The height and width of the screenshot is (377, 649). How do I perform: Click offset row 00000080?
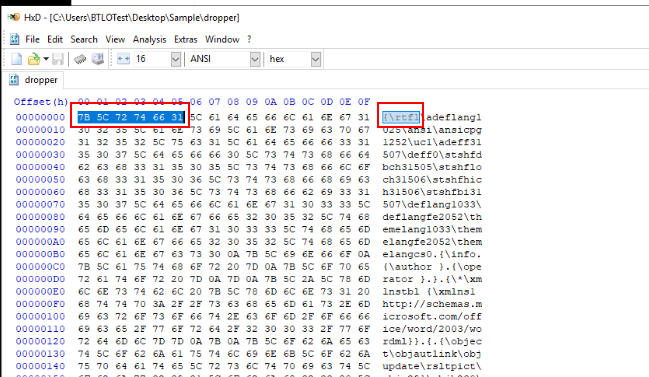pos(41,216)
